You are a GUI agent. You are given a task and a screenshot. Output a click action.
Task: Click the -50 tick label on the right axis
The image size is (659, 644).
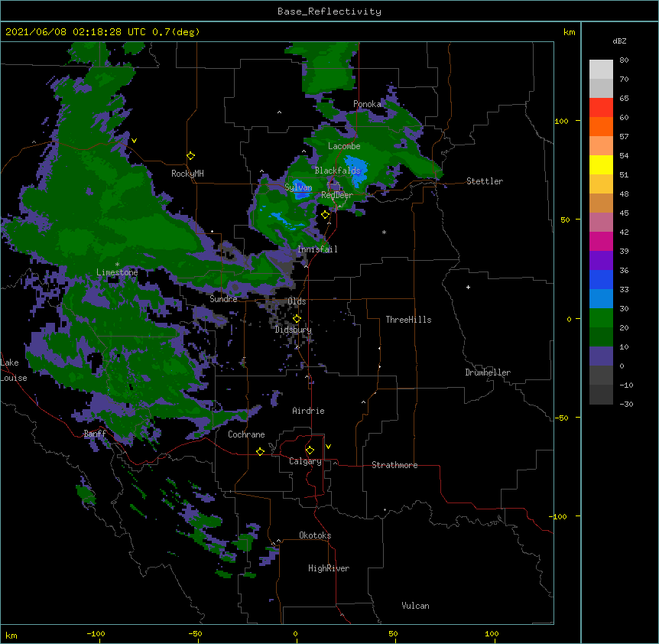(x=561, y=418)
